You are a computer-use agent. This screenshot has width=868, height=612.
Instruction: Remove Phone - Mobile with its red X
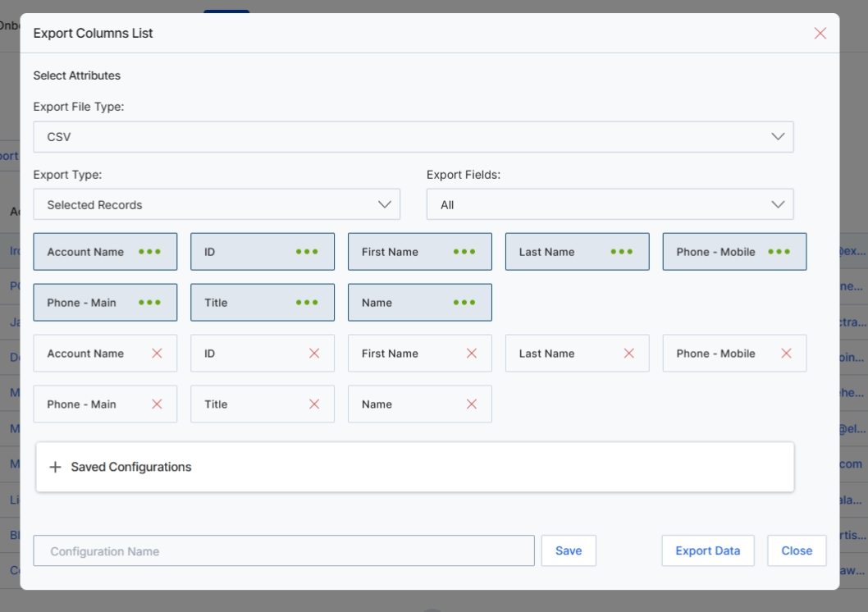coord(786,354)
